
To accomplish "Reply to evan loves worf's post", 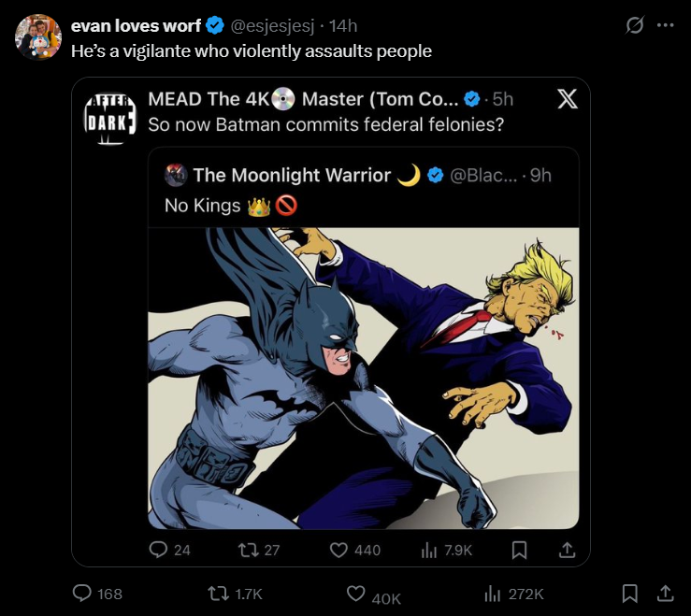I will coord(82,593).
